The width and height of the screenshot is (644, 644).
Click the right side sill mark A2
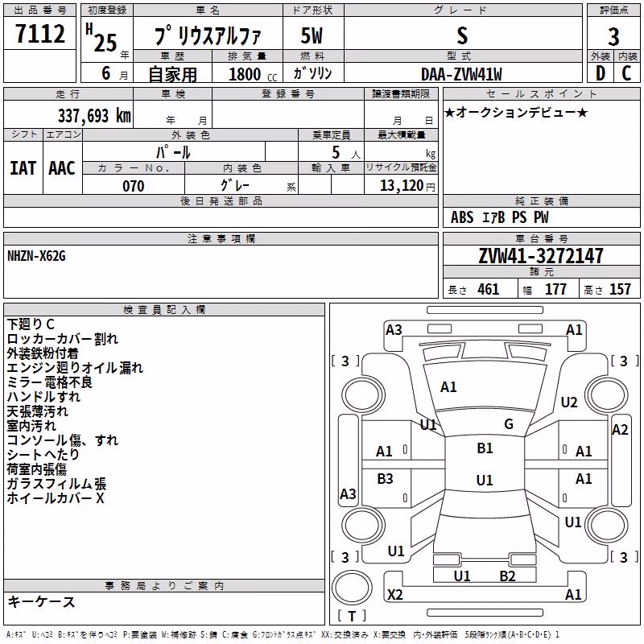click(620, 430)
